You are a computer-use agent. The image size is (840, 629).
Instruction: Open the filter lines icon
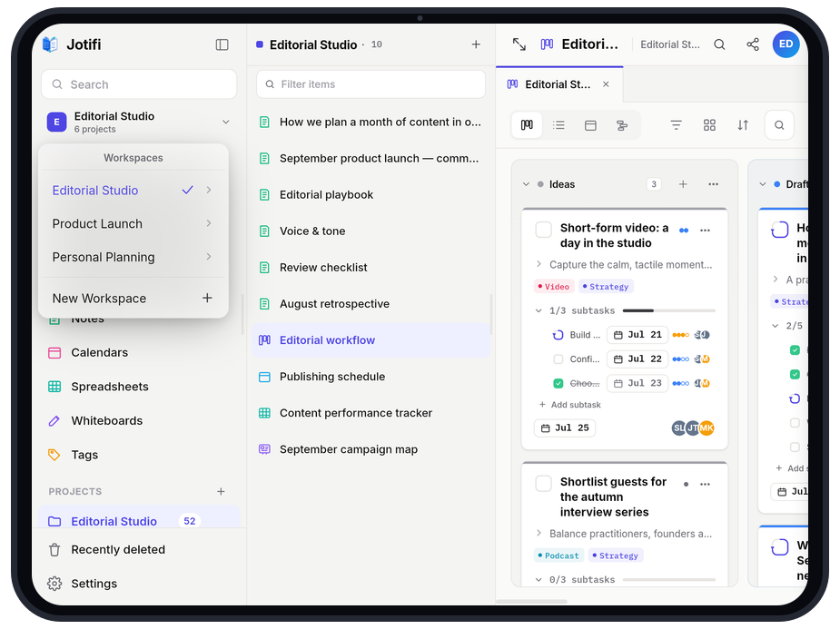(x=676, y=125)
